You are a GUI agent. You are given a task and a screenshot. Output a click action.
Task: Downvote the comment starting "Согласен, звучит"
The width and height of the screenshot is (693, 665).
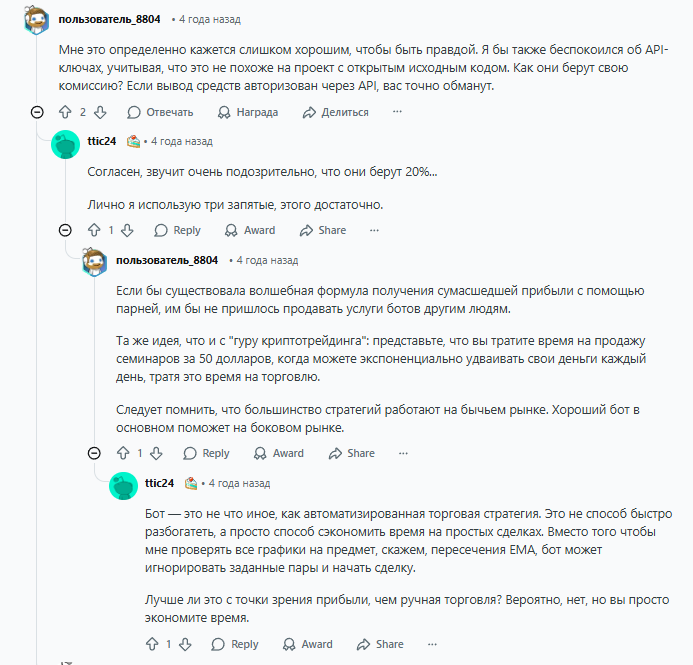[x=126, y=230]
